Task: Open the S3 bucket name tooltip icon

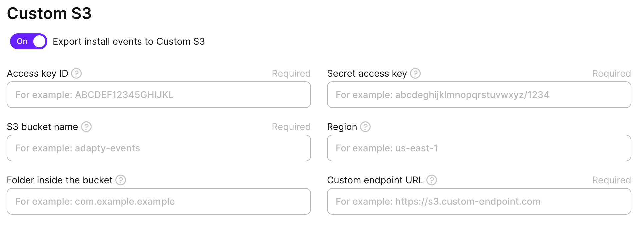Action: click(86, 127)
